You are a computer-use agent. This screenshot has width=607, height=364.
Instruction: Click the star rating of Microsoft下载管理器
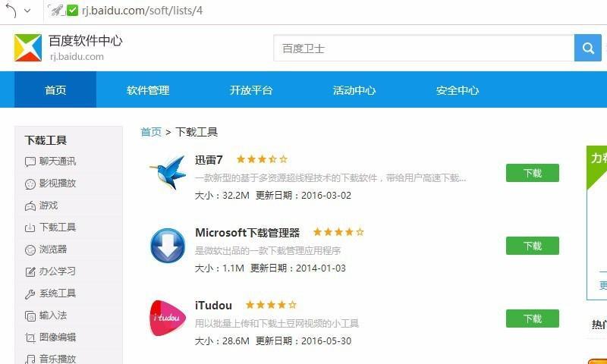pos(338,232)
